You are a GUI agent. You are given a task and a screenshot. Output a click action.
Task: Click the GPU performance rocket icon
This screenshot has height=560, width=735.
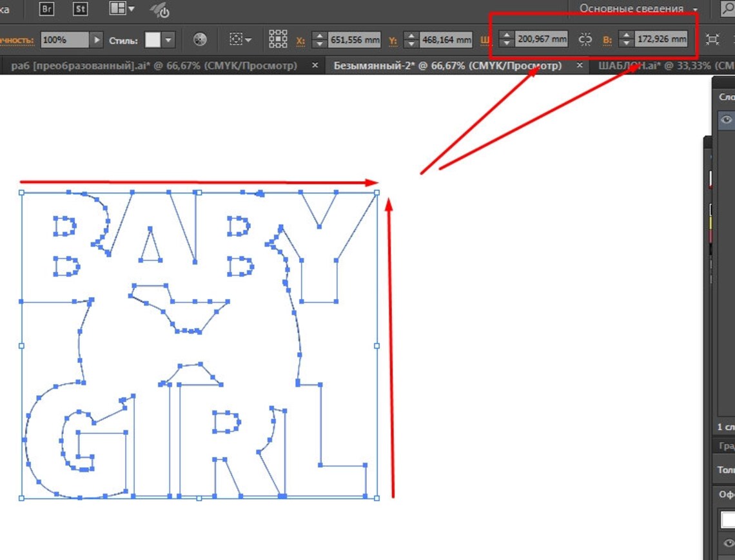coord(160,10)
